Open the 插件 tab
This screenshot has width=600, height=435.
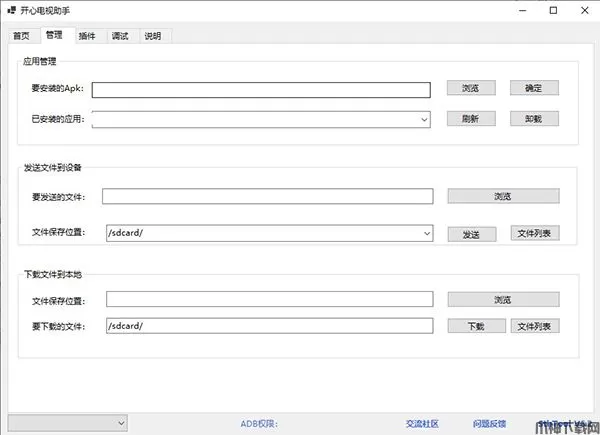click(x=87, y=36)
